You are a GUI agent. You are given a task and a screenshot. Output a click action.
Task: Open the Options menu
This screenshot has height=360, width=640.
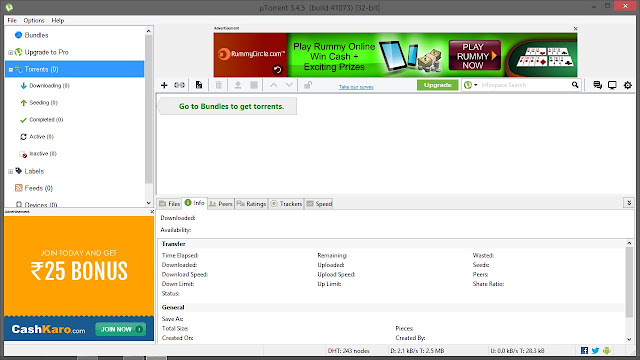click(34, 20)
